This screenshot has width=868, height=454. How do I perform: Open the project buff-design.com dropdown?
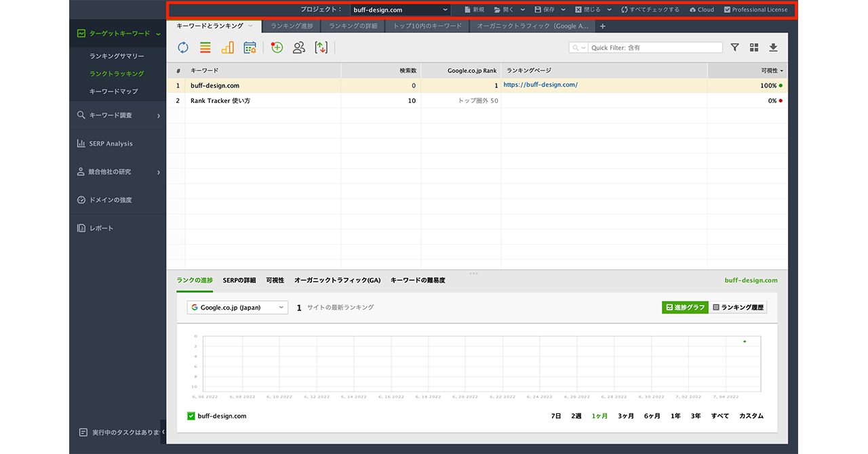click(400, 10)
